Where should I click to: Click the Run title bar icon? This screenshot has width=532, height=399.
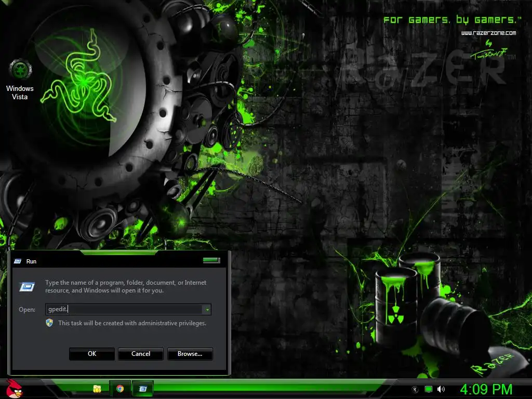(x=18, y=261)
